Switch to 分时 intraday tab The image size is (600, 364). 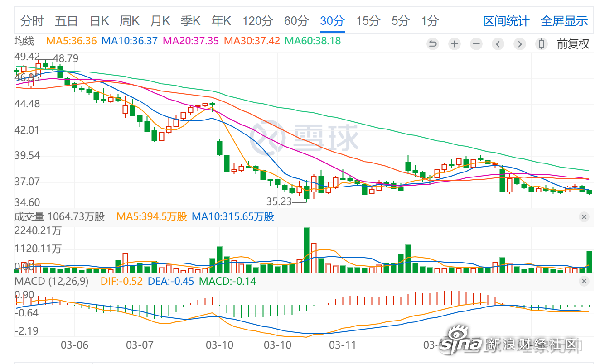[x=32, y=21]
